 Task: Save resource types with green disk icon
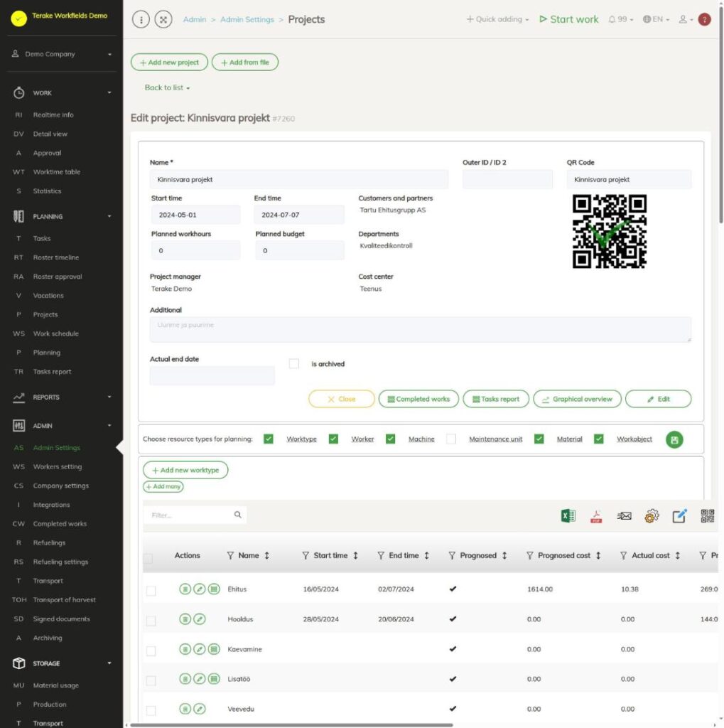point(674,439)
